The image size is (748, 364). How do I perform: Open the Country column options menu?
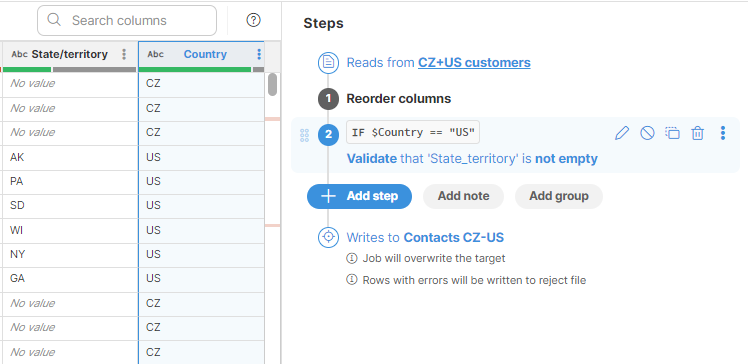(x=259, y=54)
